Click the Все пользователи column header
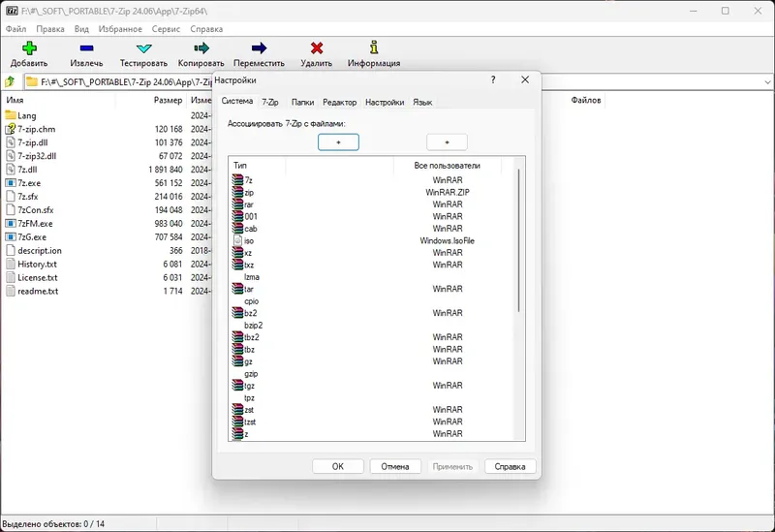 pos(447,165)
